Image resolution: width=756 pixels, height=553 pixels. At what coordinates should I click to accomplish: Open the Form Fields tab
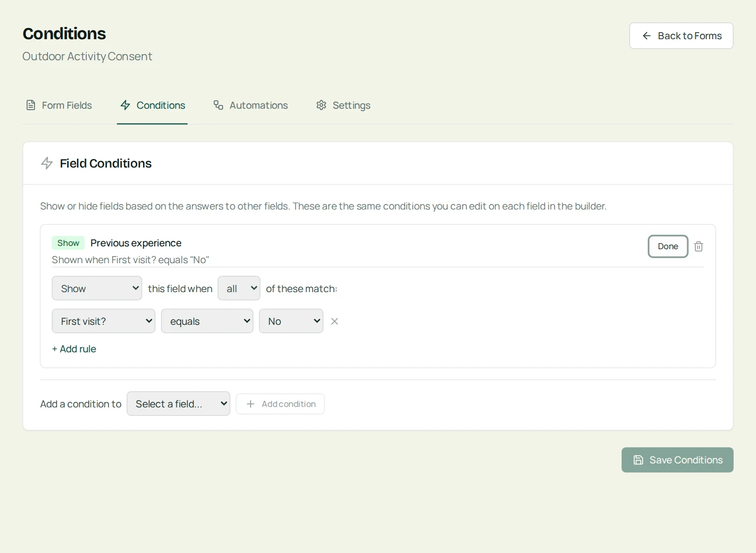point(59,105)
